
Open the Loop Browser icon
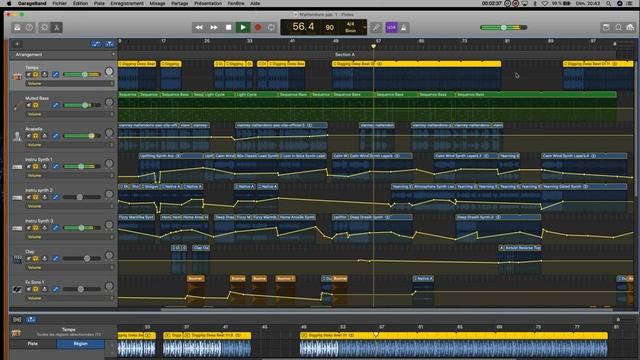coord(618,27)
